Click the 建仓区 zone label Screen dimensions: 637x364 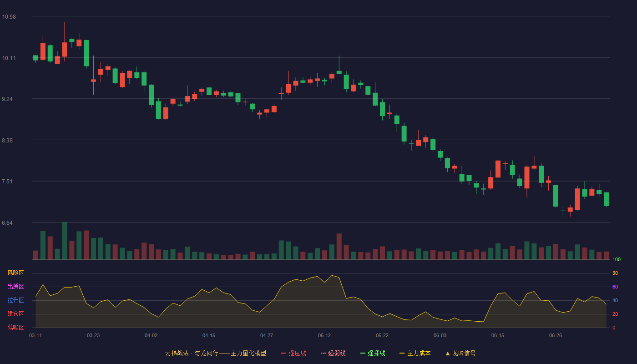(x=15, y=314)
